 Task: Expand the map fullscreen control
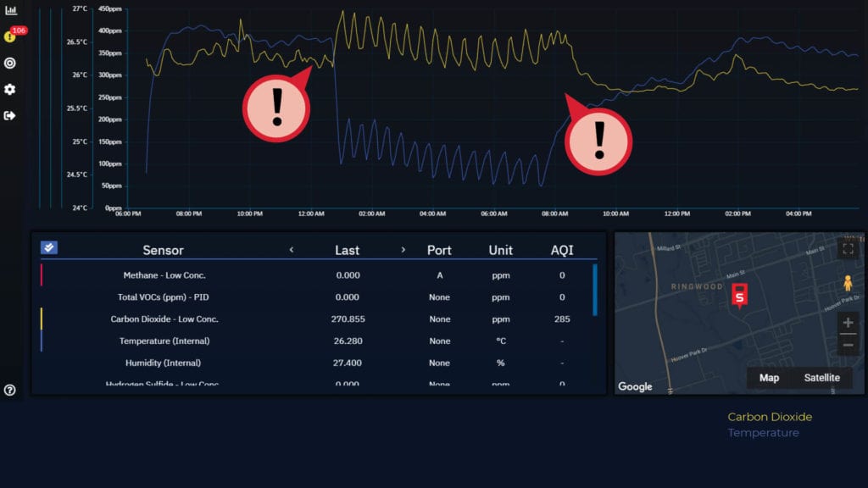click(849, 247)
